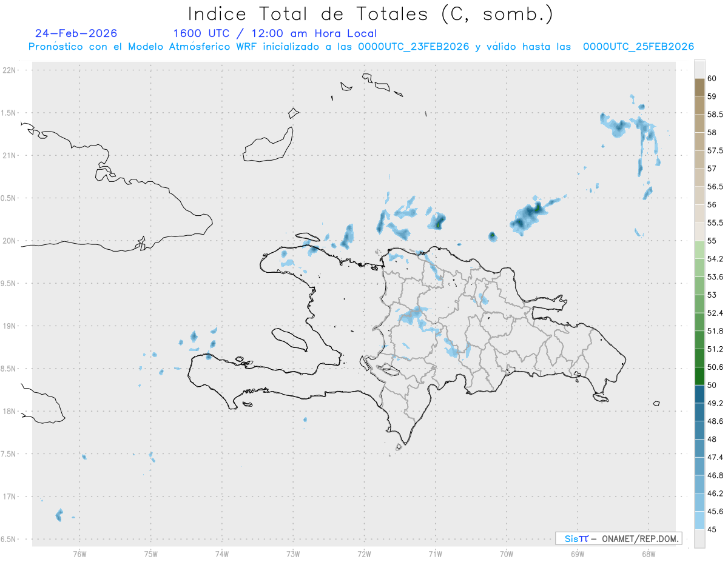Click the '75W' longitude label

click(151, 554)
